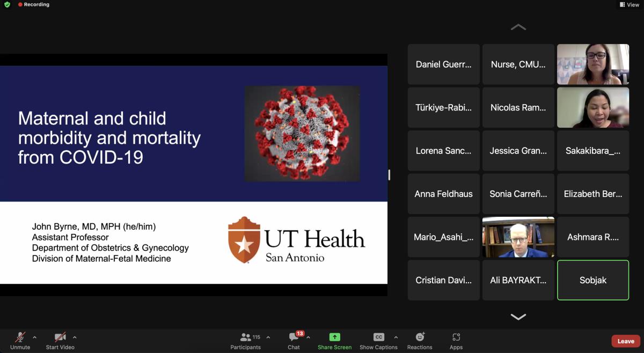Select the Anna Feldhaus participant tile
The image size is (644, 353).
tap(444, 194)
